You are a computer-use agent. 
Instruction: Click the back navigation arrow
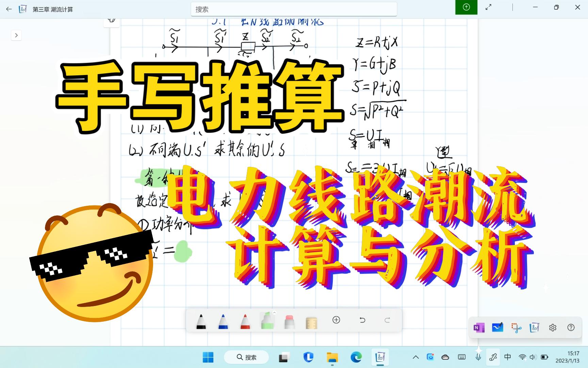point(9,9)
